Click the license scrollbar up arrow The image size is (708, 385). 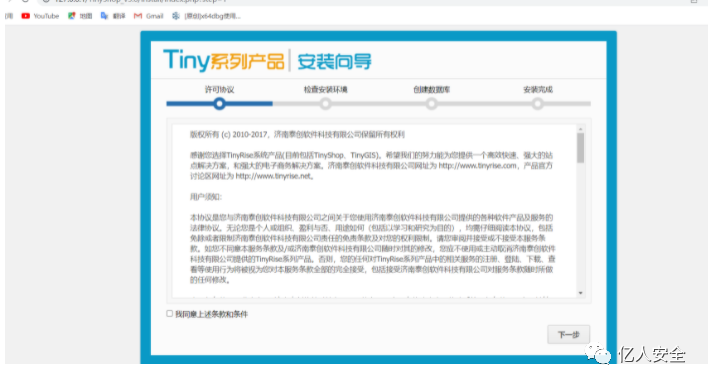click(581, 129)
